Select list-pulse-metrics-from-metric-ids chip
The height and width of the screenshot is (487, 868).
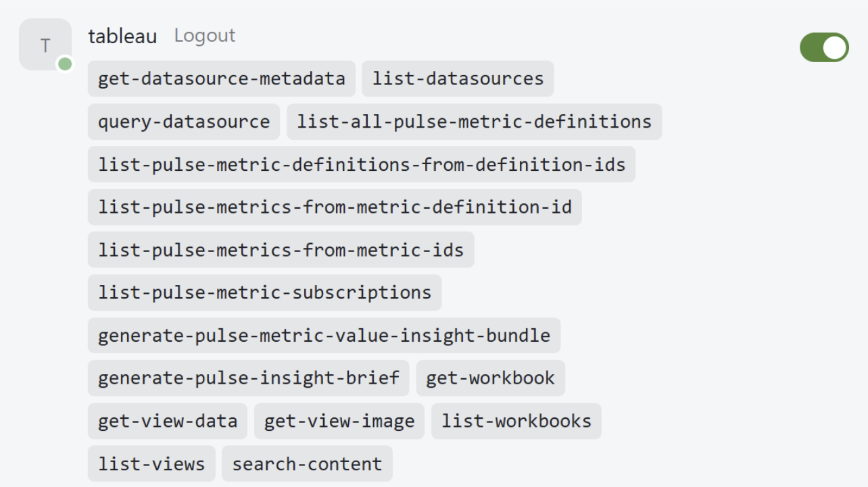coord(281,250)
